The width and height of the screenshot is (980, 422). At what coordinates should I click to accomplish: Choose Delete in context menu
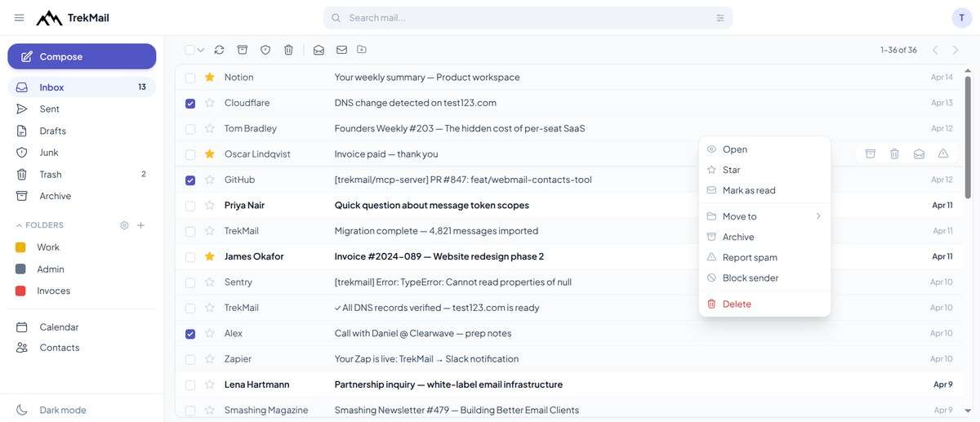click(764, 304)
